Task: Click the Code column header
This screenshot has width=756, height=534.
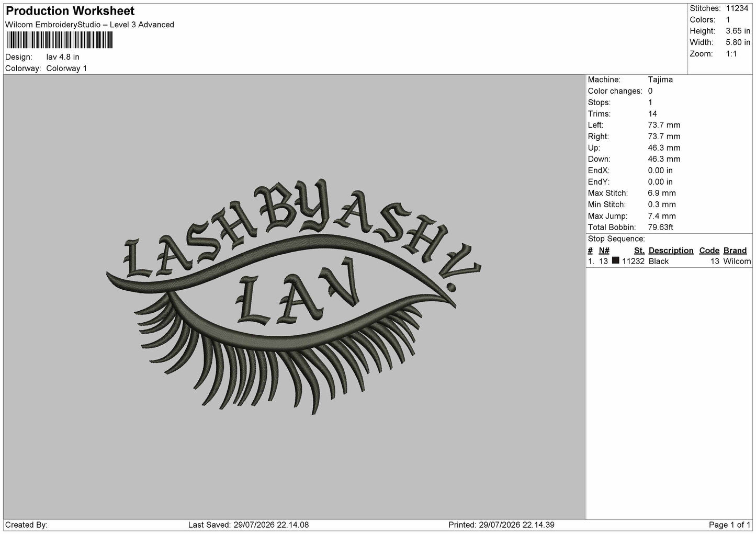Action: [x=709, y=251]
